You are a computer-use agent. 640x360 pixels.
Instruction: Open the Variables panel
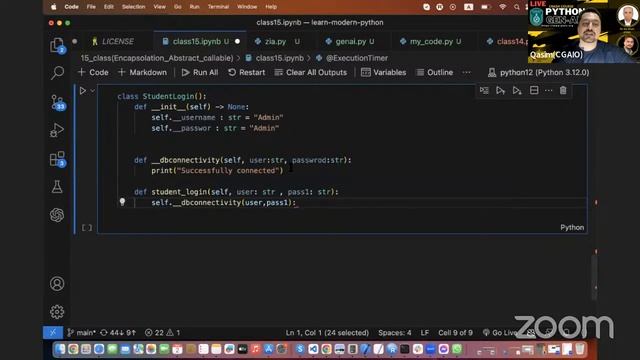click(384, 72)
